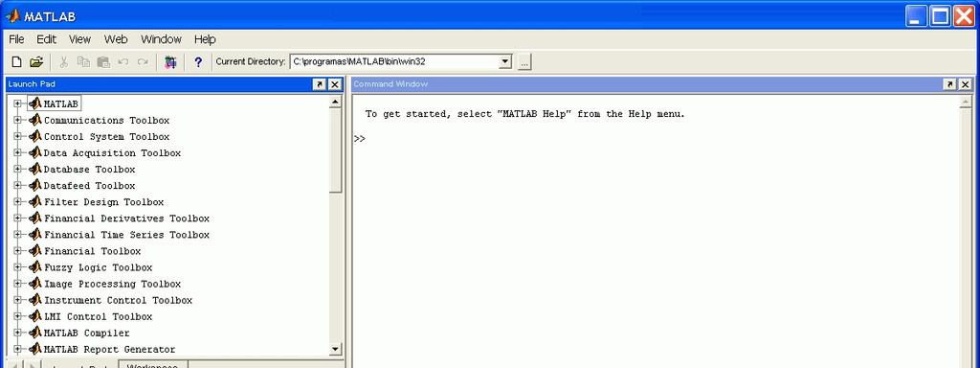Click the Redo arrow icon
Viewport: 980px width, 368px height.
point(144,62)
